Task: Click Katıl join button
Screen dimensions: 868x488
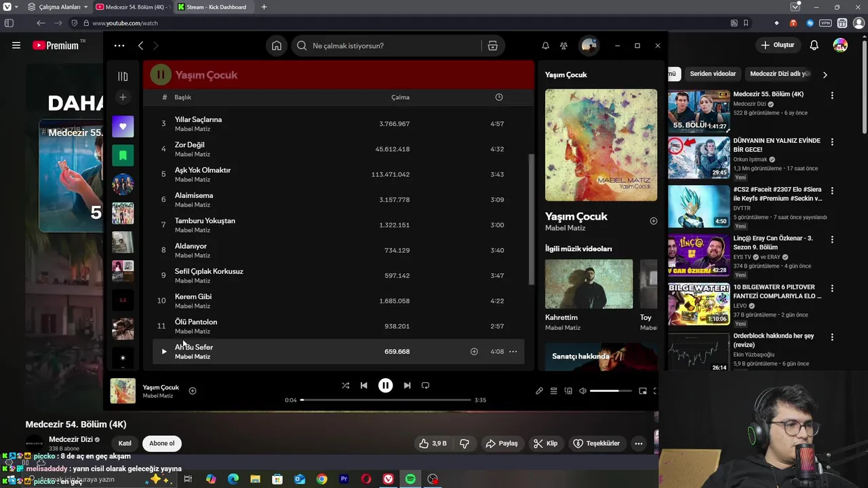Action: [x=125, y=443]
